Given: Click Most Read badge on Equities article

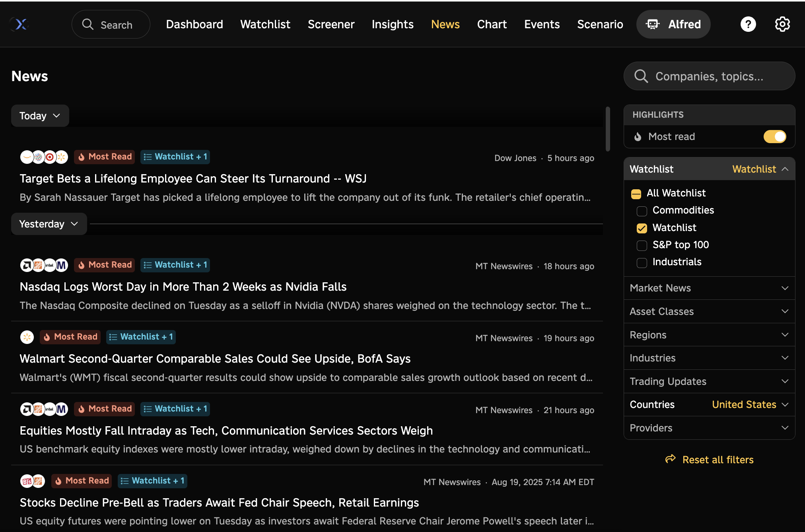Looking at the screenshot, I should [105, 409].
